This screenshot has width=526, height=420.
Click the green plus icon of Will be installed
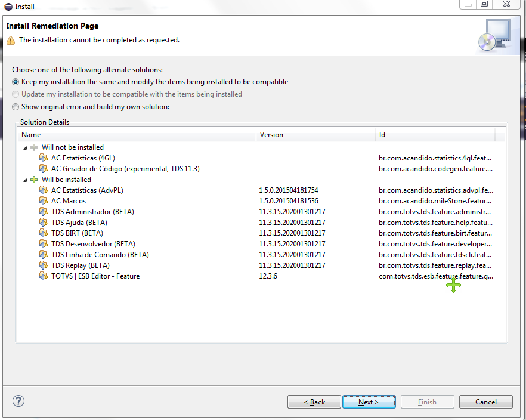click(x=34, y=180)
